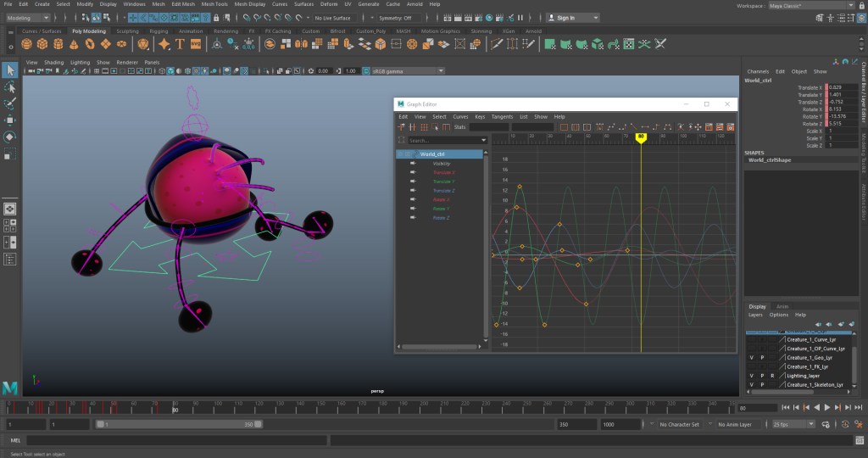This screenshot has height=458, width=868.
Task: Switch to the Anim layer tab
Action: (x=782, y=306)
